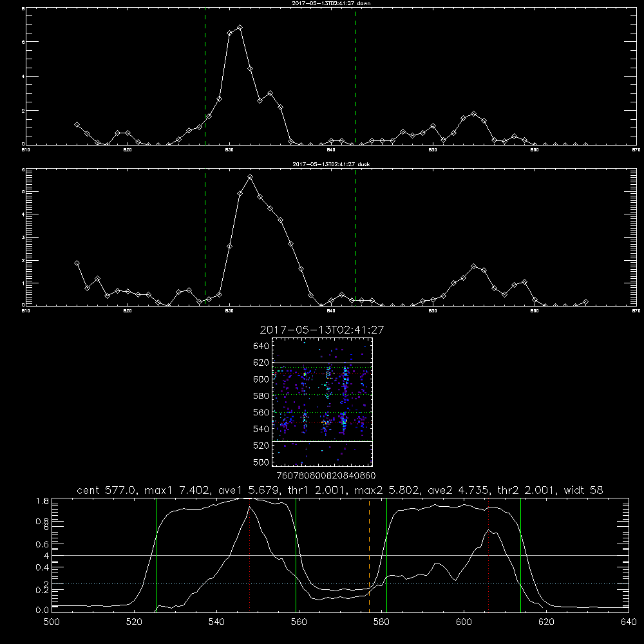The image size is (644, 644).
Task: Click the x-axis tick labels '760780800820840860' under heatmap
Action: click(326, 476)
